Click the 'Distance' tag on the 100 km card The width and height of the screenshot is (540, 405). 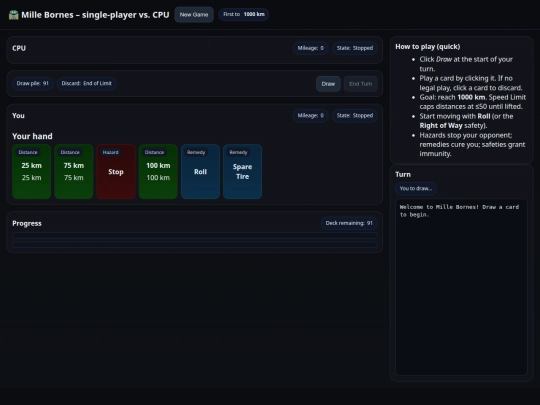point(154,152)
